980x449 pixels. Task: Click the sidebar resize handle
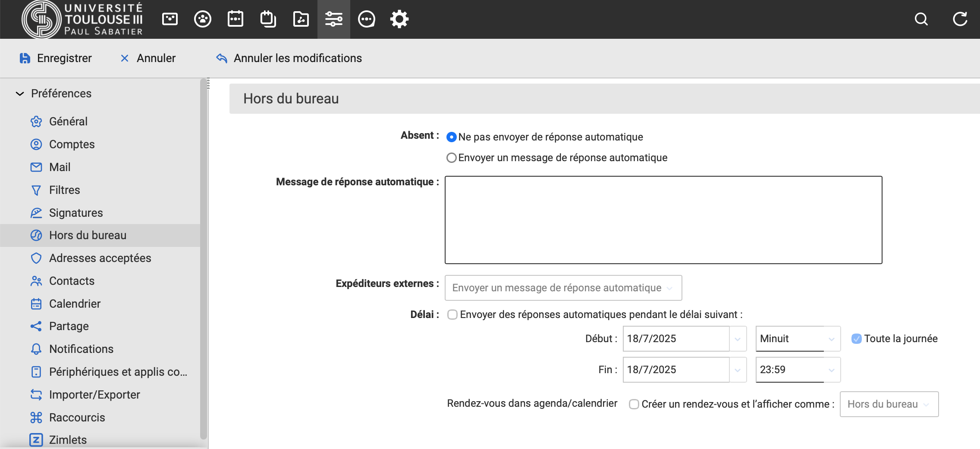[x=208, y=84]
